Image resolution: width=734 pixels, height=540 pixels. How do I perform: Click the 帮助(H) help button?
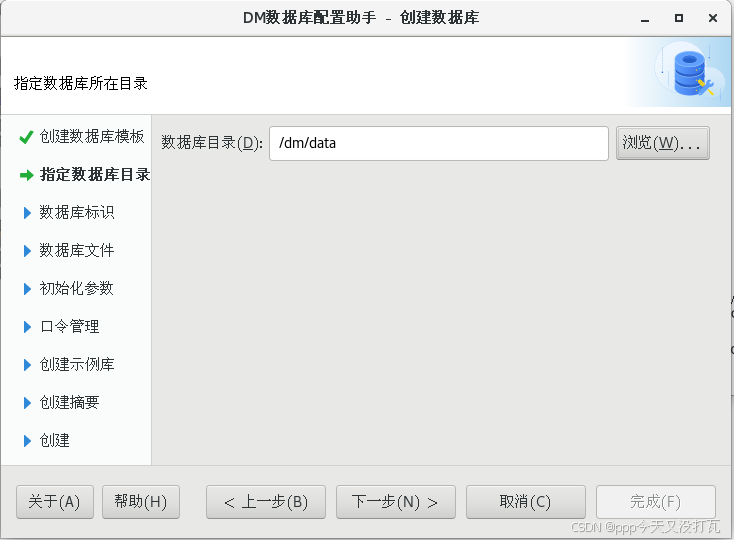(141, 502)
